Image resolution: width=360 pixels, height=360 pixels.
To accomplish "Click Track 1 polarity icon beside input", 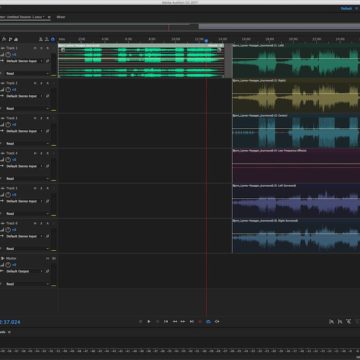I will pyautogui.click(x=48, y=61).
